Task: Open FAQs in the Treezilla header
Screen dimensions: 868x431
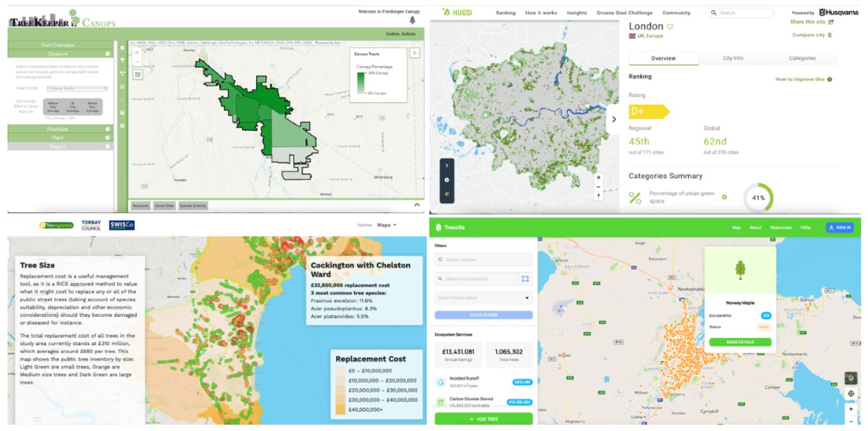Action: 805,227
